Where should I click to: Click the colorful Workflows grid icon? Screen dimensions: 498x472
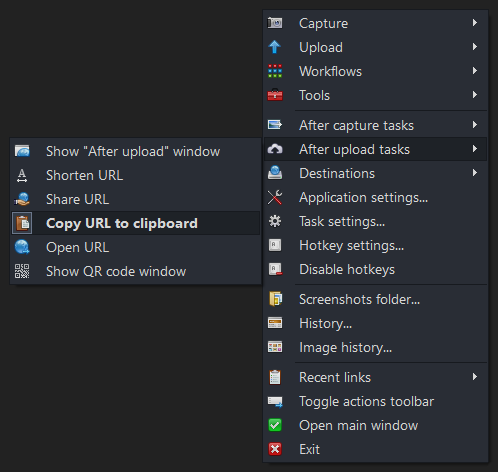[275, 71]
